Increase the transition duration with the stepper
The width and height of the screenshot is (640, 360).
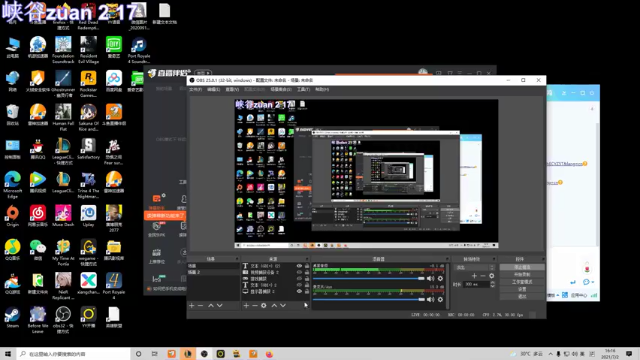pyautogui.click(x=492, y=282)
